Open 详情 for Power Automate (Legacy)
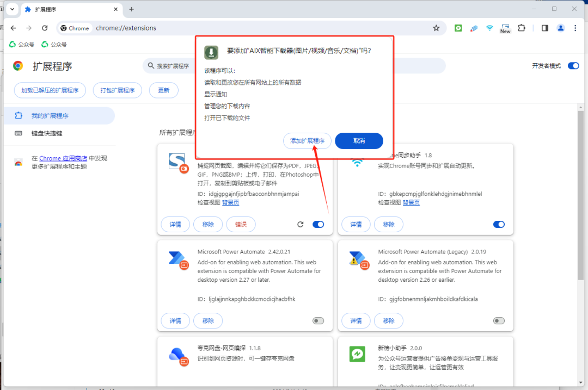This screenshot has height=390, width=588. click(x=356, y=321)
